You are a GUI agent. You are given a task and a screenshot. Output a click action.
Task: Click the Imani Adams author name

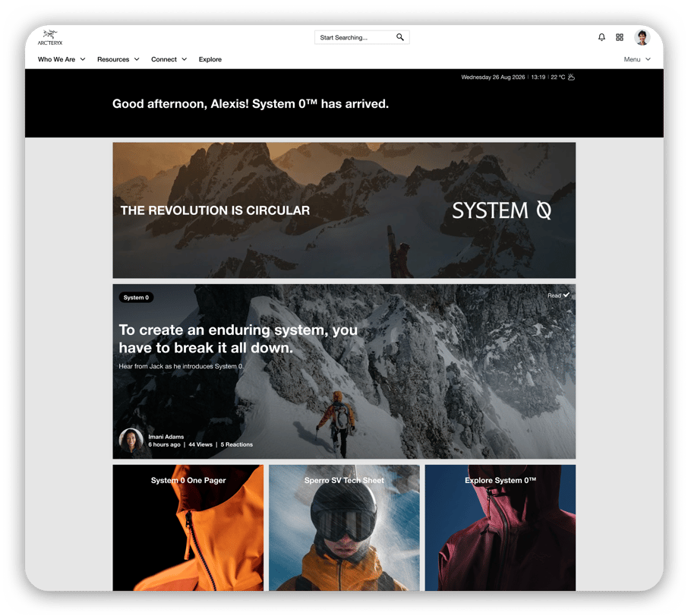[x=166, y=437]
